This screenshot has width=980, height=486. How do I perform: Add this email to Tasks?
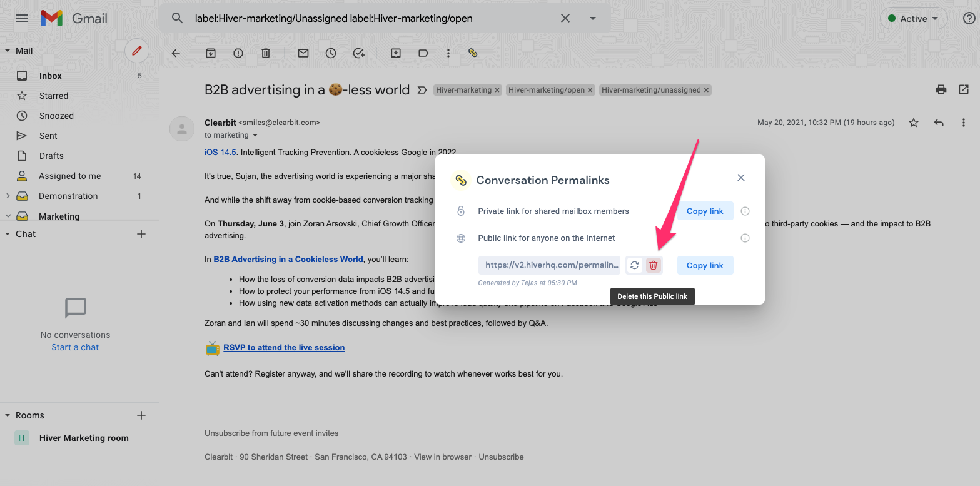359,53
